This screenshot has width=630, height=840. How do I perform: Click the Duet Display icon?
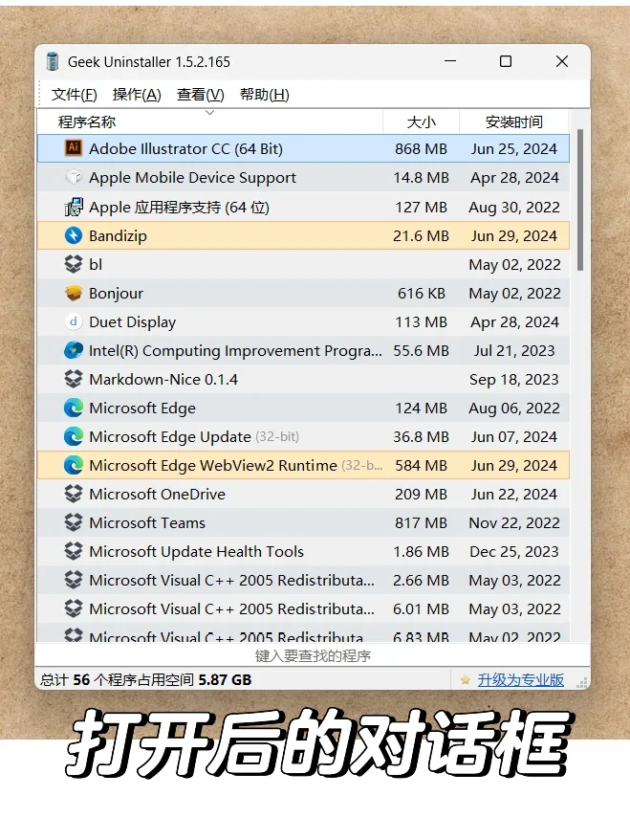74,321
